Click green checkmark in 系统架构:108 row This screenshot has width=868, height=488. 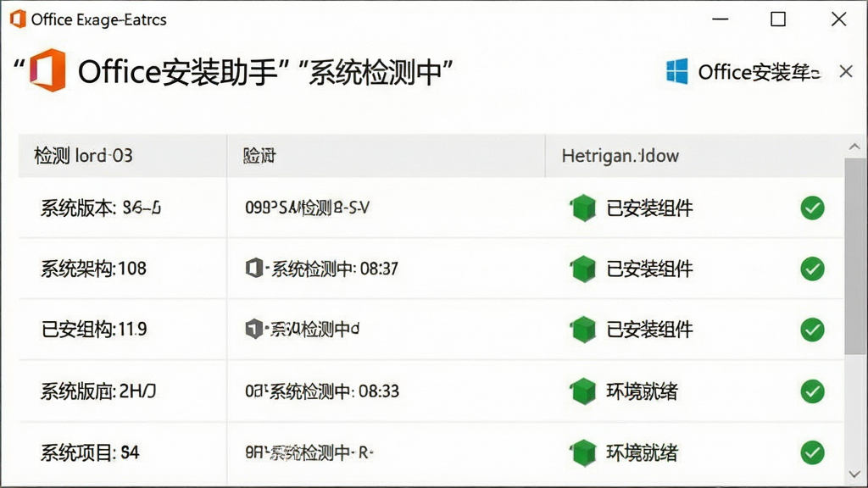[812, 269]
